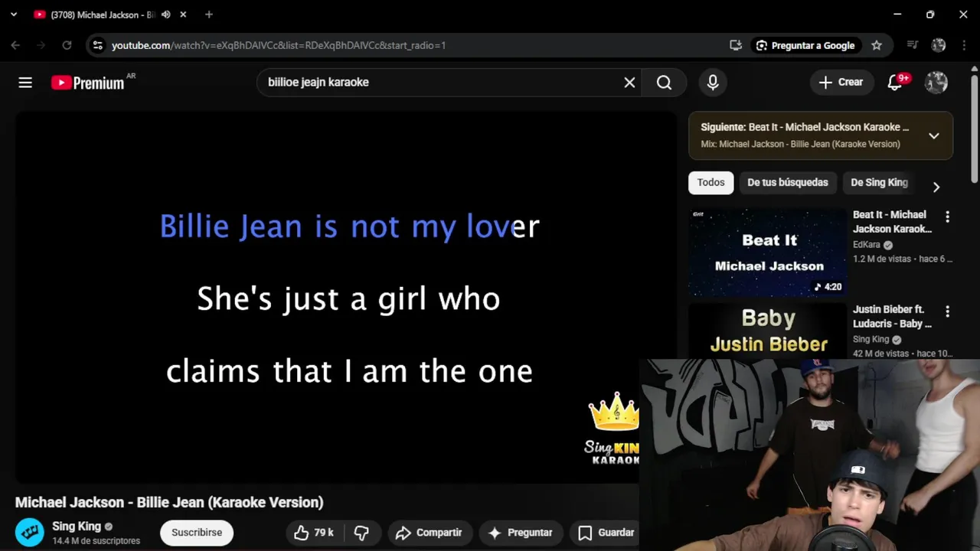Open Sing King channel avatar
The width and height of the screenshot is (980, 551).
[x=30, y=533]
